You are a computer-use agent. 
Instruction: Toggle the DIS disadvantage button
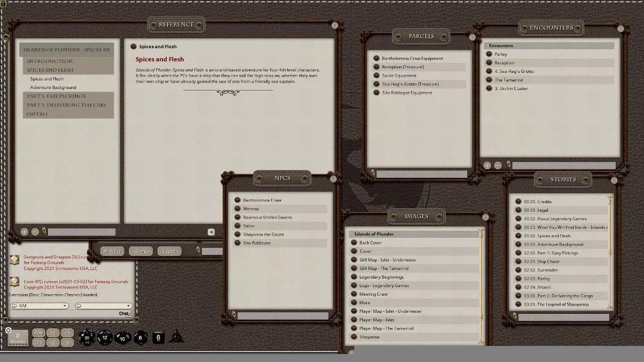[39, 342]
